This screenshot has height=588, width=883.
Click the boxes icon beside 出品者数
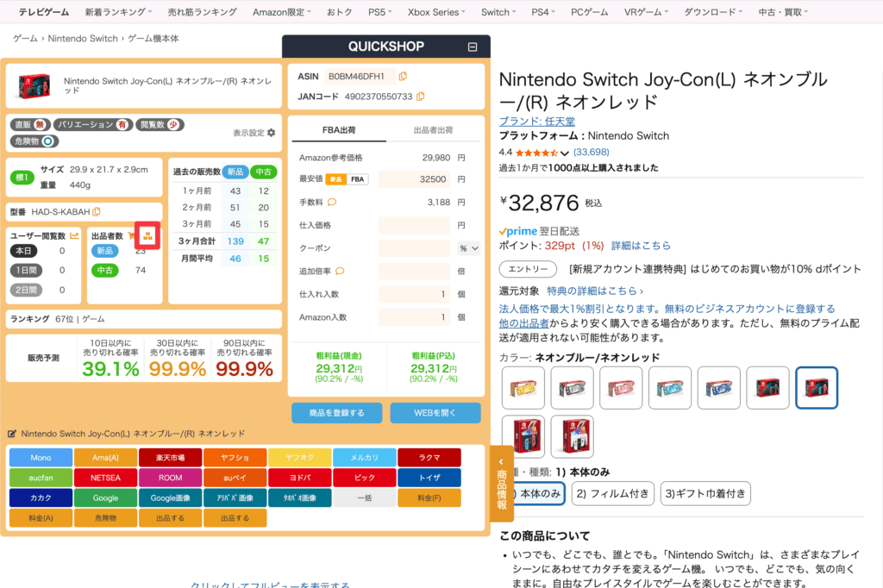(147, 235)
